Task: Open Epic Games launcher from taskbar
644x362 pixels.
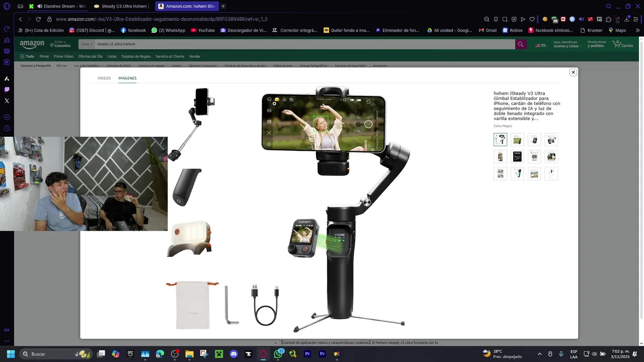Action: pos(130,354)
